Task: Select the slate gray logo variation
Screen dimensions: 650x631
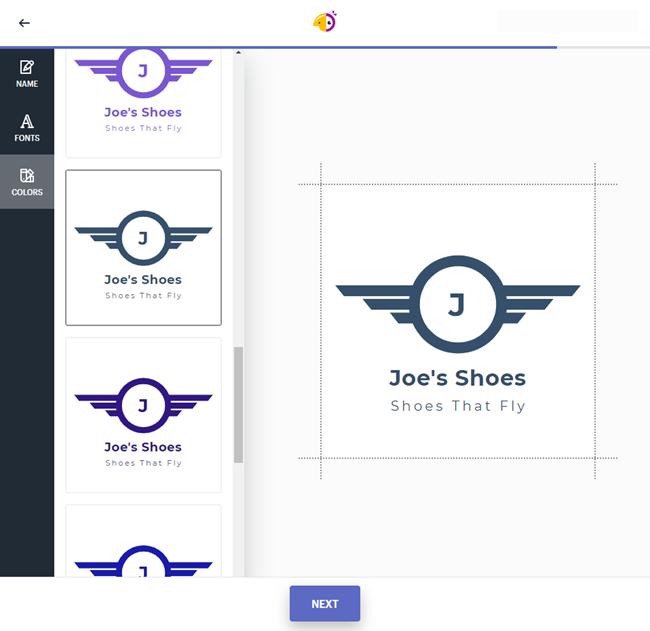Action: pyautogui.click(x=143, y=248)
